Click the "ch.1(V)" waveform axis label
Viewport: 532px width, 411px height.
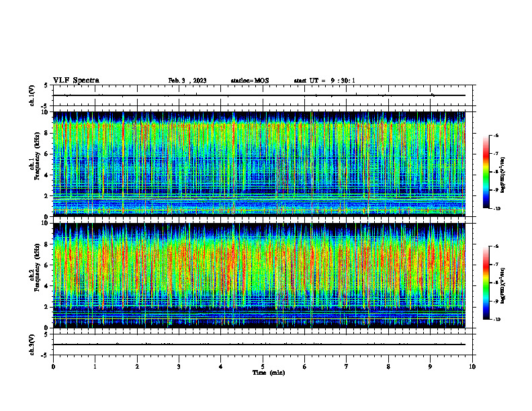pos(32,95)
